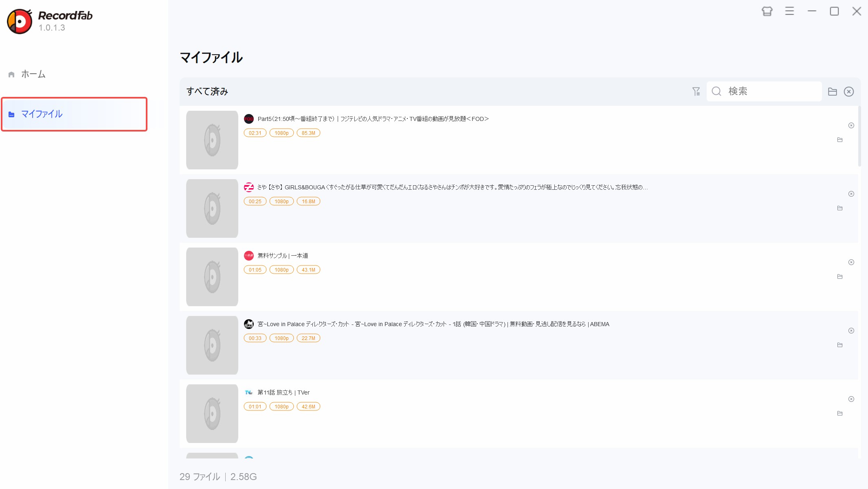Click 一本道 site icon on its row
The image size is (868, 489).
pos(249,256)
